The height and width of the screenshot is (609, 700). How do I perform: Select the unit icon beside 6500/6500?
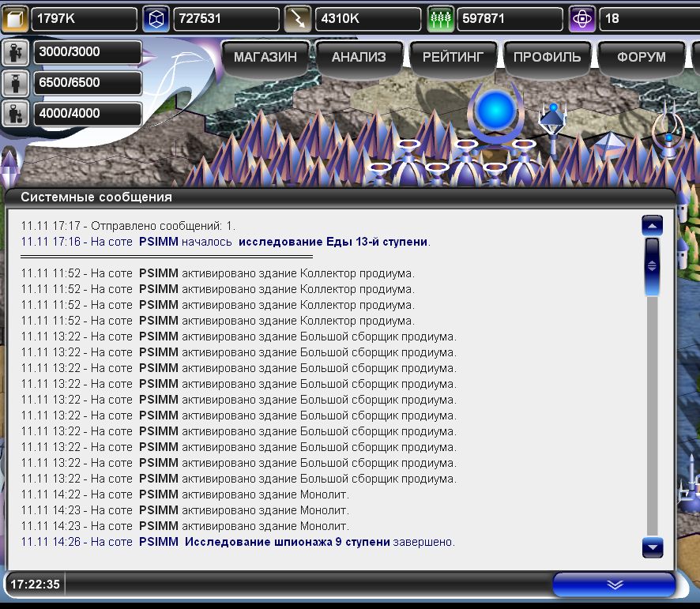pos(15,83)
